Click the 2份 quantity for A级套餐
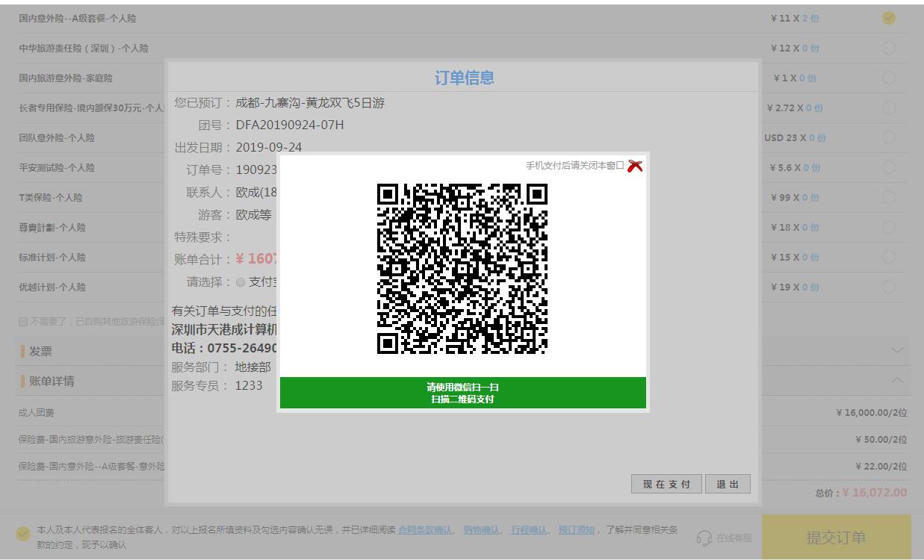Screen dimensions: 924x560 [810, 18]
